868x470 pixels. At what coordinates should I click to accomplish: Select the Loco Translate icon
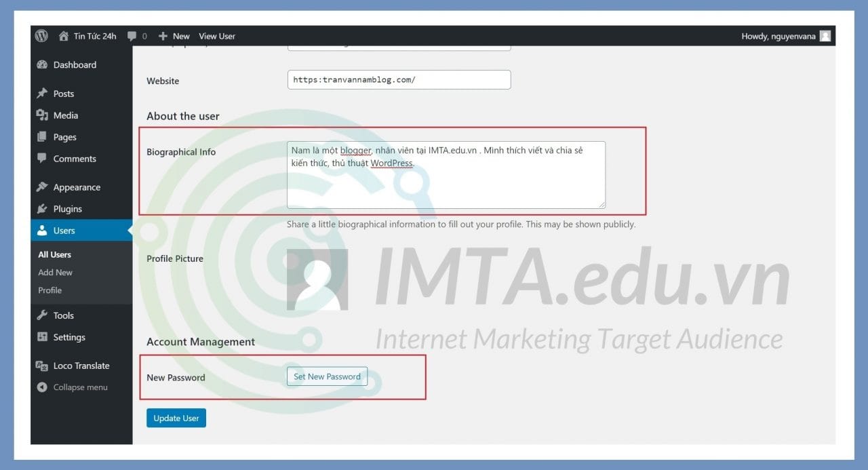coord(43,366)
